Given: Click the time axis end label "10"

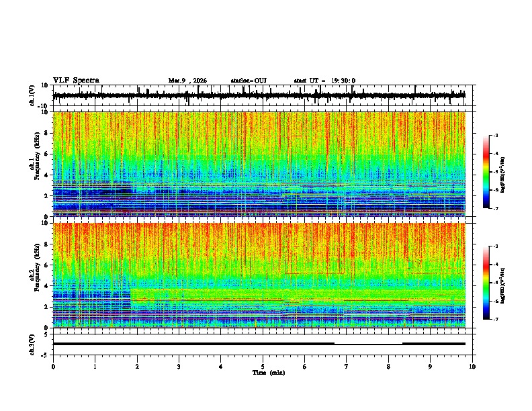Looking at the screenshot, I should pyautogui.click(x=472, y=367).
